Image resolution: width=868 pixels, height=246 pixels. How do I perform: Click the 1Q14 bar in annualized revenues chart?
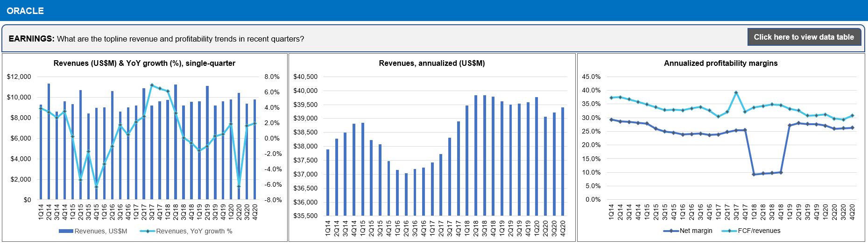click(328, 183)
